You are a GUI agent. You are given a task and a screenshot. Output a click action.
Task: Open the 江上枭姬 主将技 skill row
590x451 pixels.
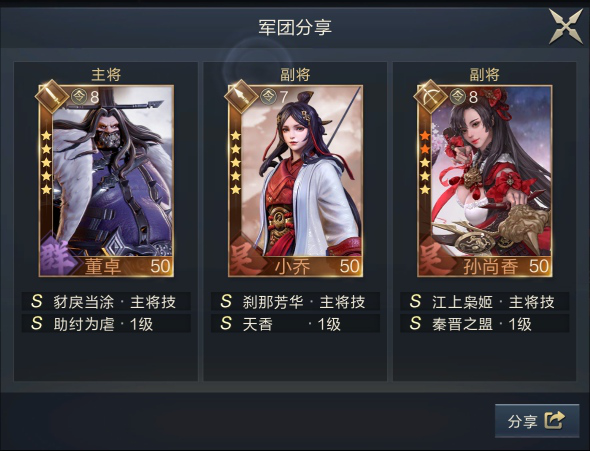click(485, 301)
